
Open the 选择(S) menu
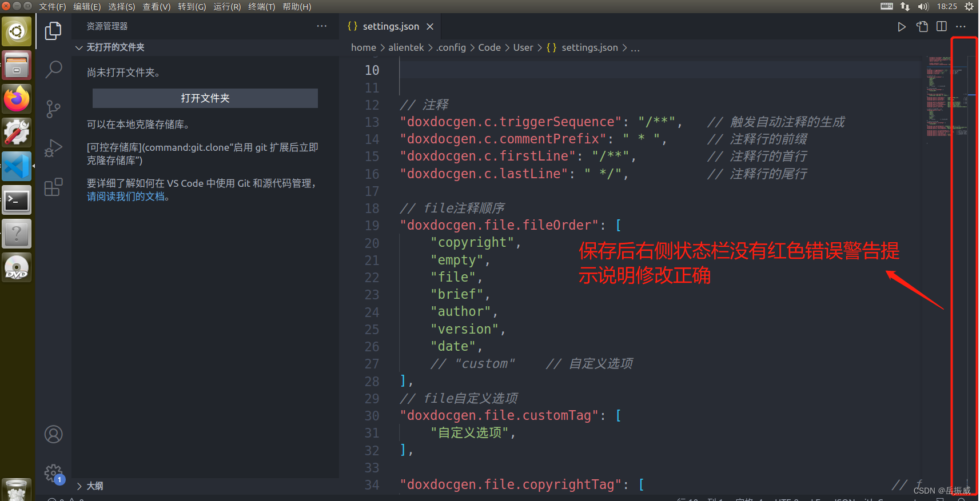122,6
